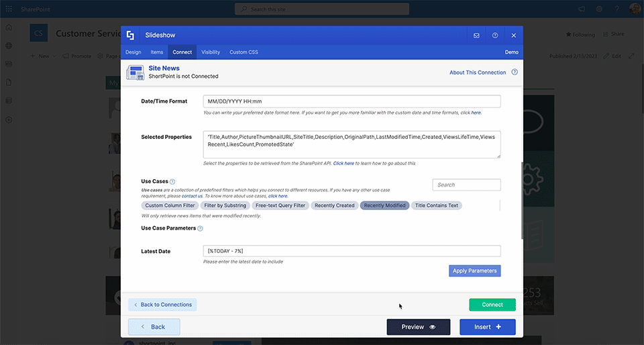Open the My news icon in sidebar
The height and width of the screenshot is (345, 644).
9,64
